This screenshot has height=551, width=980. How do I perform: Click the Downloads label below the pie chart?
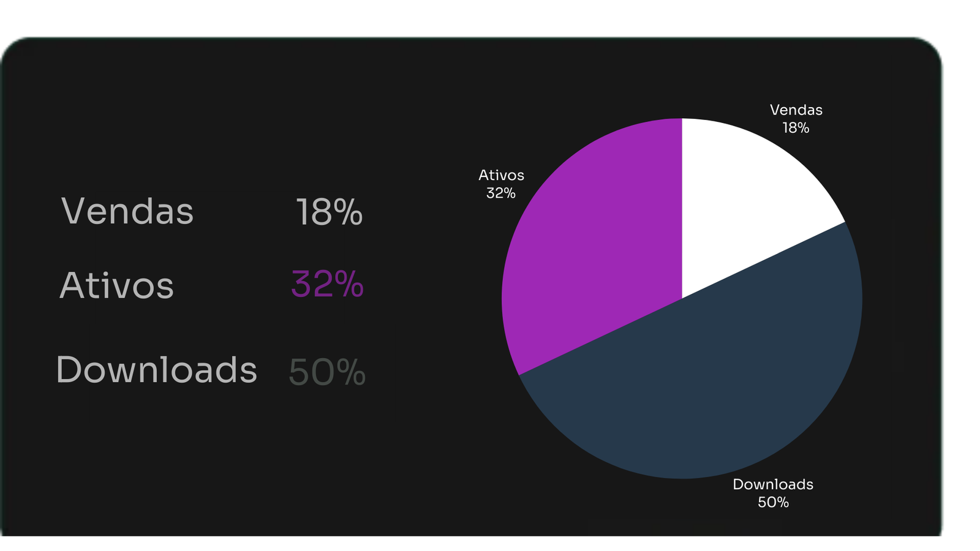tap(773, 484)
